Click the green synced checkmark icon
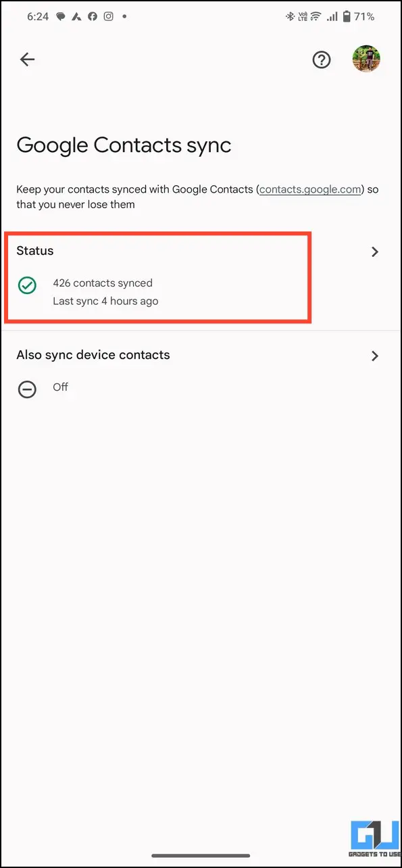Viewport: 402px width, 868px height. pyautogui.click(x=27, y=286)
